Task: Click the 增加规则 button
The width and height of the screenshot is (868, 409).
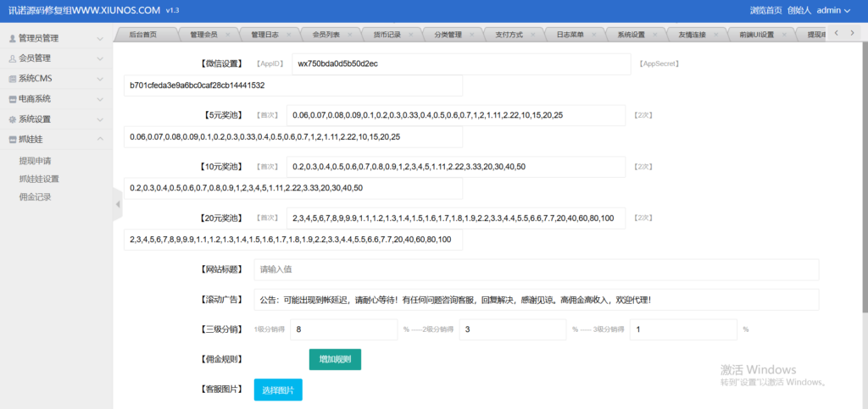Action: (x=335, y=359)
